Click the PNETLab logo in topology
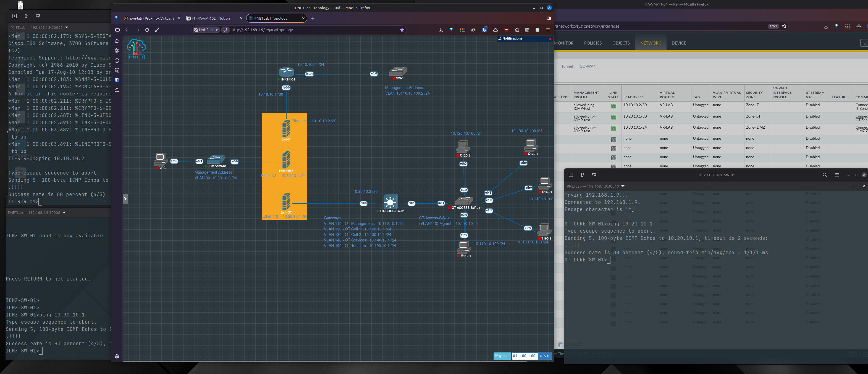The width and height of the screenshot is (868, 374). click(x=136, y=49)
